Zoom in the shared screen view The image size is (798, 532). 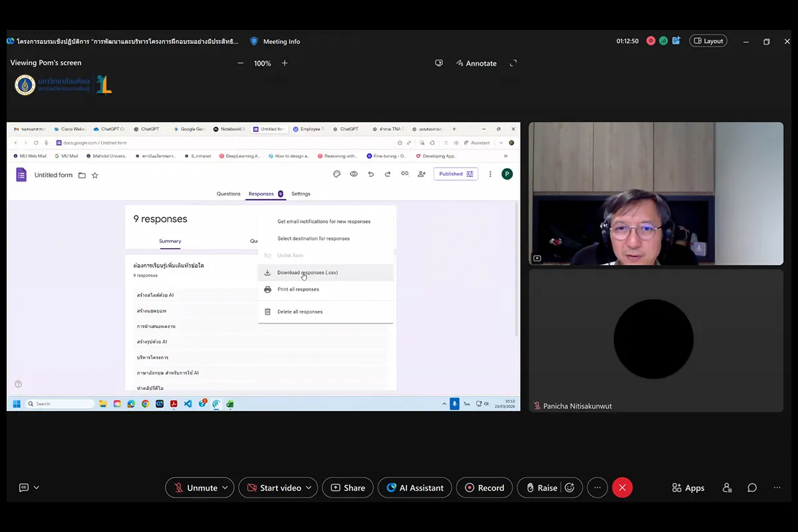click(285, 63)
